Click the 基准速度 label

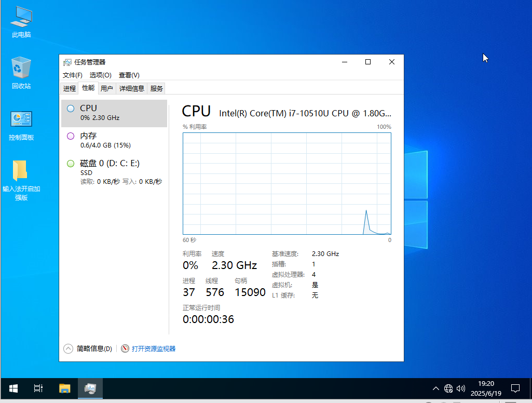(x=285, y=253)
